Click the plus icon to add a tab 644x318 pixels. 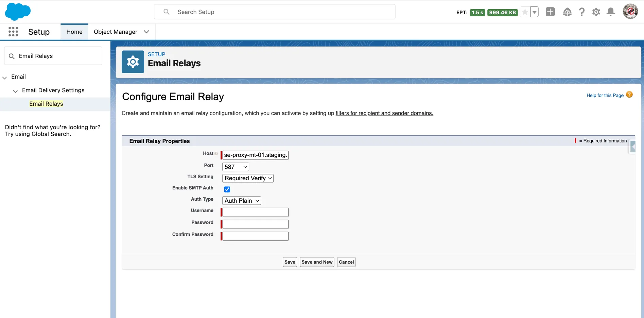550,12
